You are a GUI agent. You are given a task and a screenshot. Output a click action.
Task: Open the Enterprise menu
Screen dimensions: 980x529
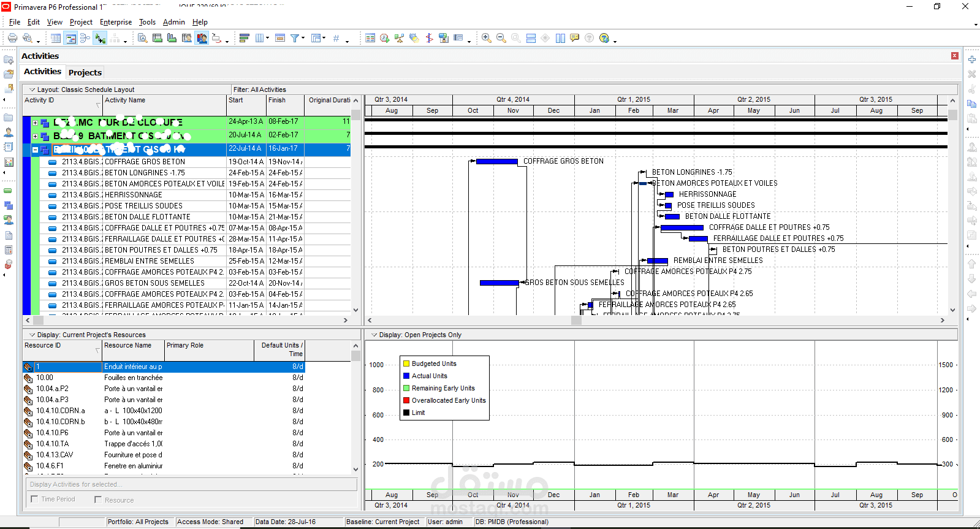(x=116, y=22)
